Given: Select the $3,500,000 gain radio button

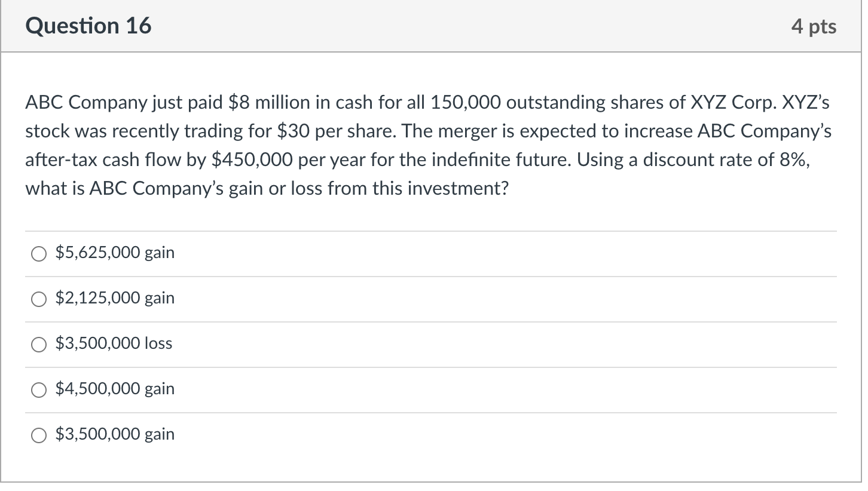Looking at the screenshot, I should (39, 436).
